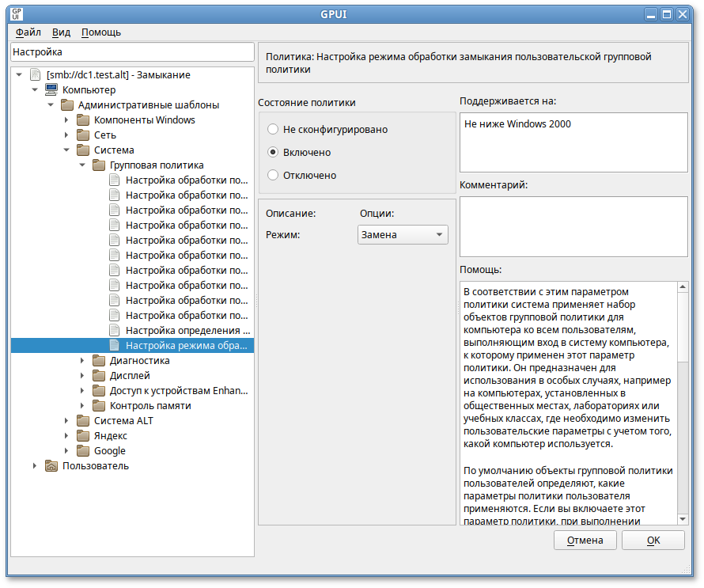Click the Компьютер computer icon in tree
This screenshot has height=588, width=704.
pos(51,90)
